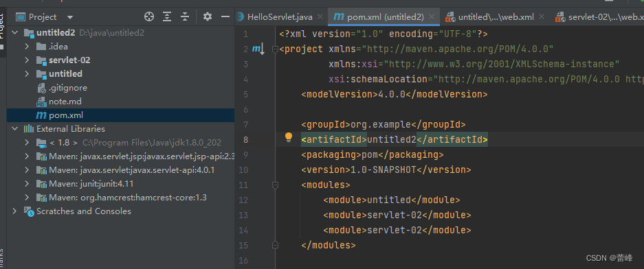Image resolution: width=644 pixels, height=269 pixels.
Task: Open the Project panel settings gear
Action: click(208, 16)
